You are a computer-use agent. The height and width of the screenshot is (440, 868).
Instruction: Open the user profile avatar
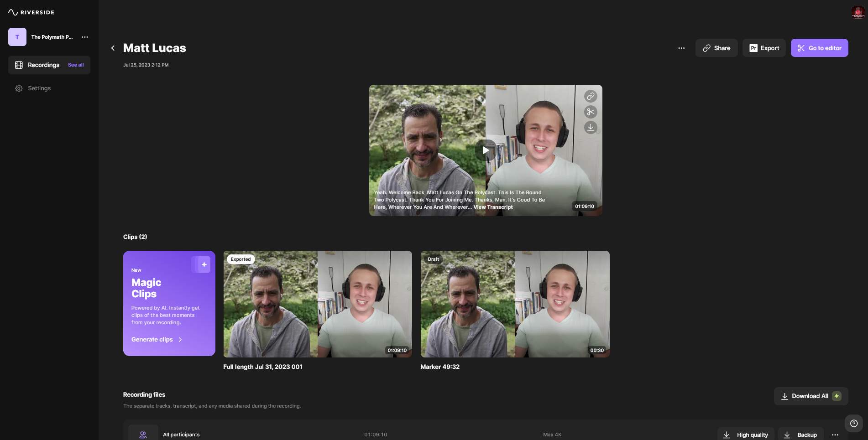tap(858, 12)
